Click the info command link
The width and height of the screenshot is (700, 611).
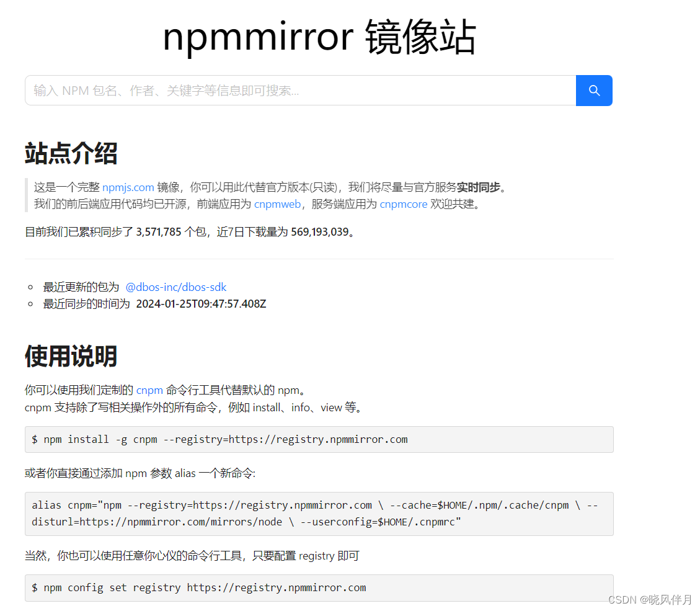coord(300,408)
